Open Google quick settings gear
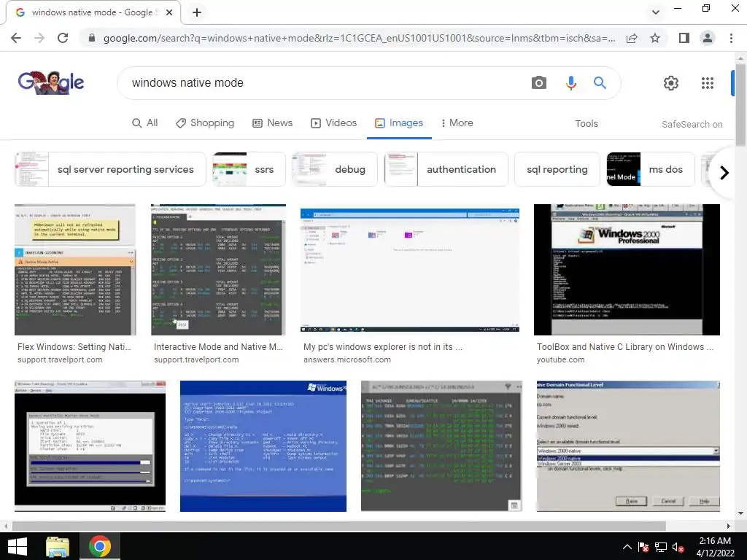 tap(671, 83)
